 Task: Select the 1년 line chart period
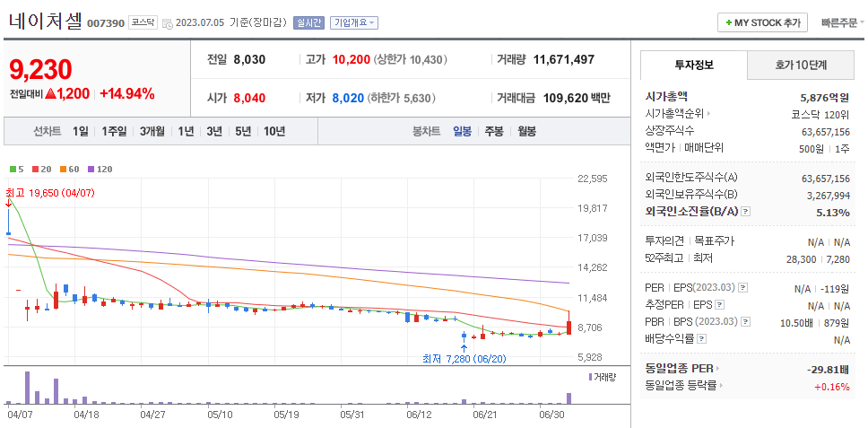click(x=186, y=132)
